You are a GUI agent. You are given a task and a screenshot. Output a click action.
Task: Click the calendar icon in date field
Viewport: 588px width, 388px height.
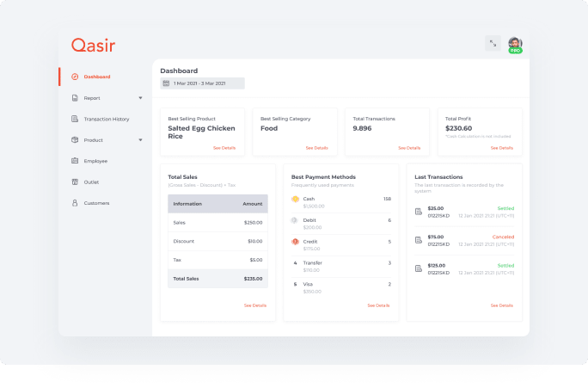click(x=166, y=83)
